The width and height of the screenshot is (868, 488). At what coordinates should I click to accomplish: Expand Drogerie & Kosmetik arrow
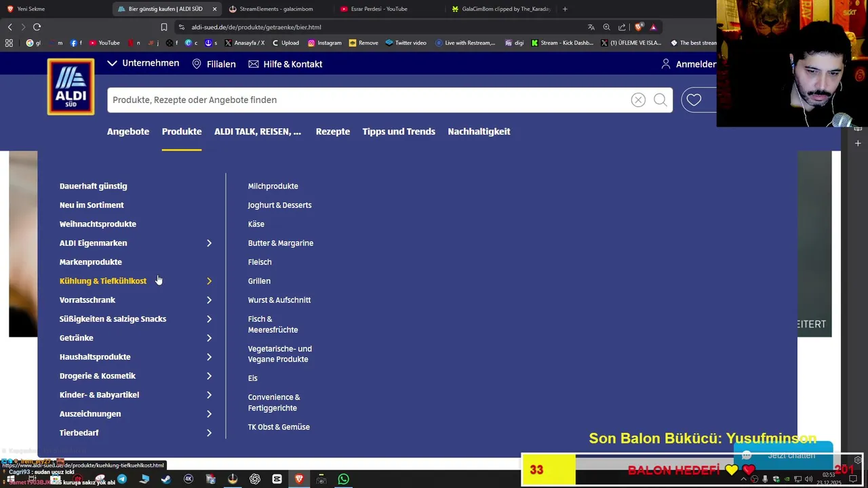point(209,375)
